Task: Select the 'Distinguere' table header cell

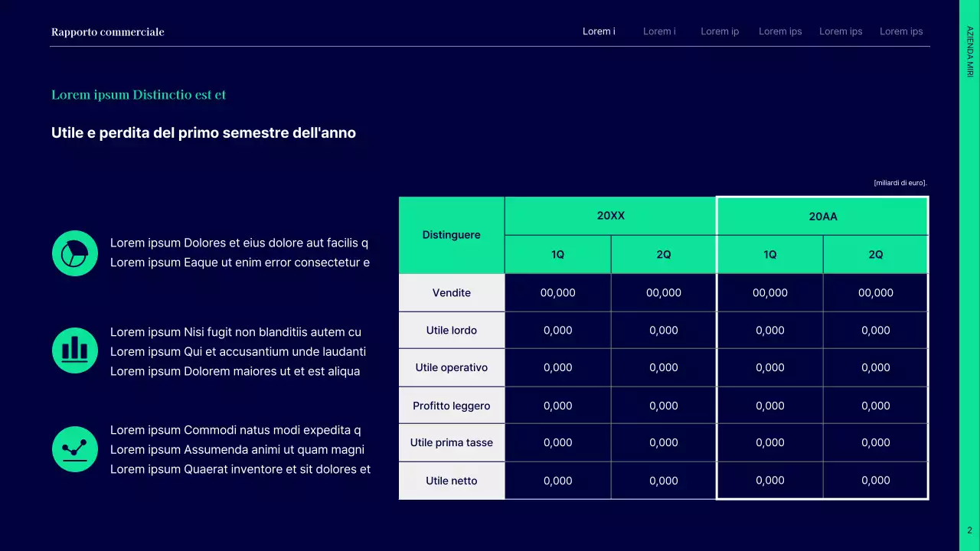Action: point(452,235)
